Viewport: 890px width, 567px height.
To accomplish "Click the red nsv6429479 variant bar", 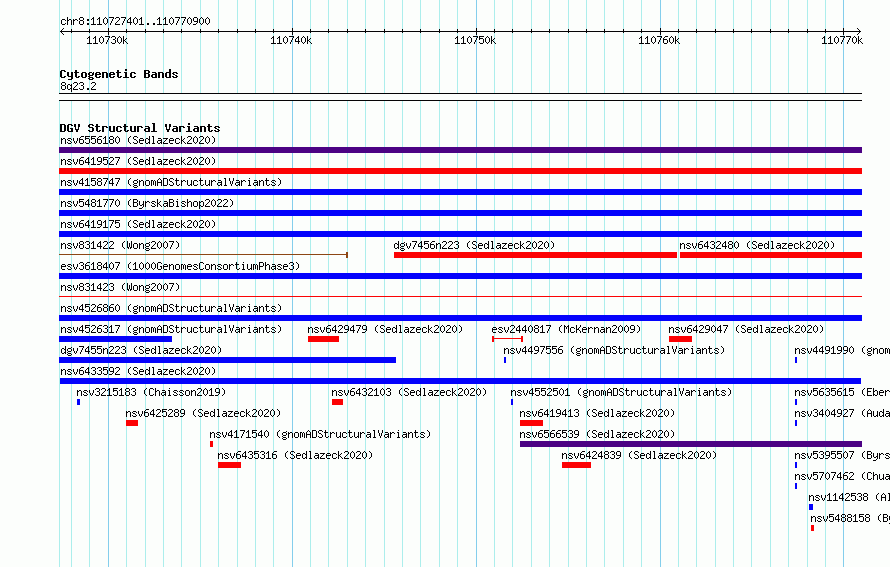I will point(324,339).
